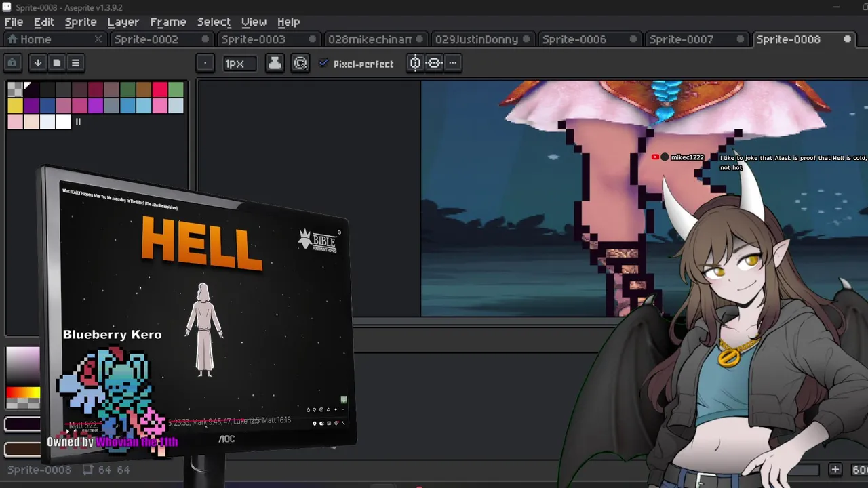Close the 029JustinDonny tab via its dot
Viewport: 868px width, 488px height.
(527, 39)
